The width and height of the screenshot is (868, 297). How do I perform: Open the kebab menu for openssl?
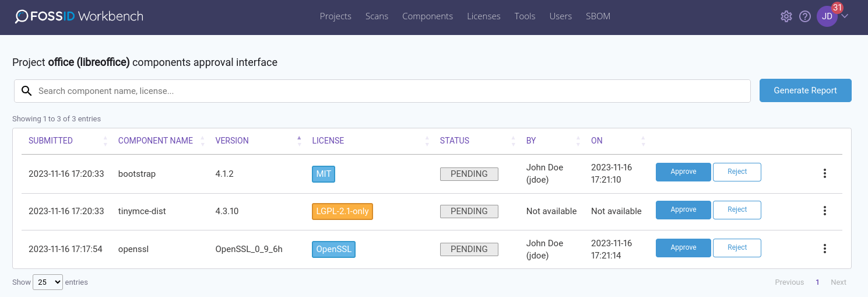click(824, 249)
